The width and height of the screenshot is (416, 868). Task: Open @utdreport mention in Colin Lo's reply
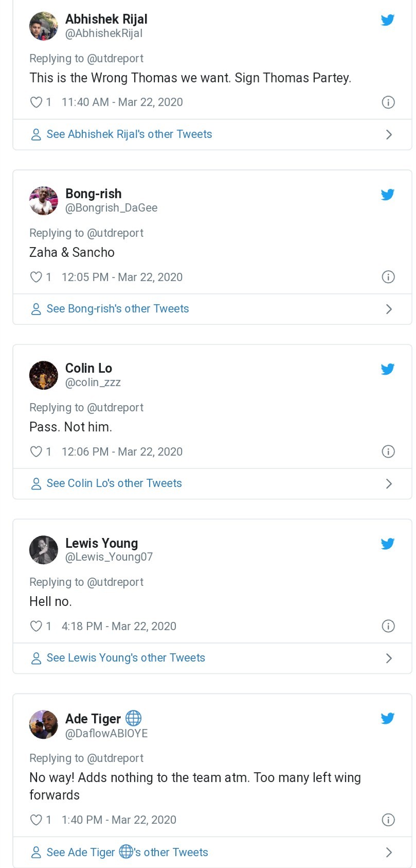point(115,408)
